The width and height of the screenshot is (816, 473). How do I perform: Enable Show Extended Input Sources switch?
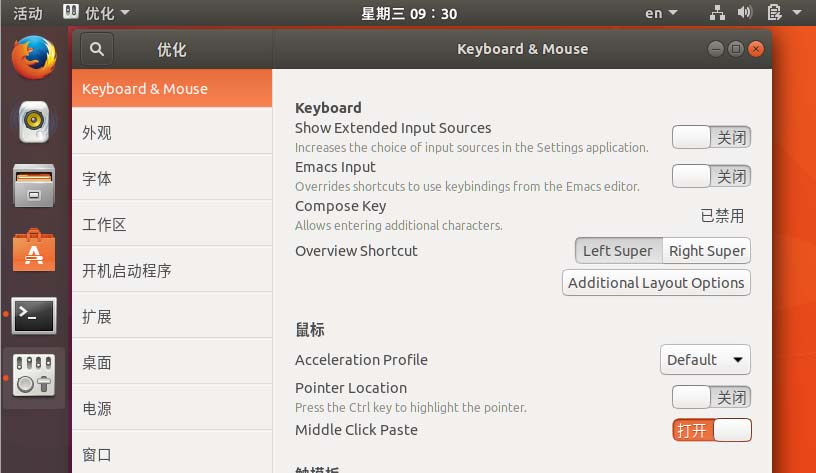click(x=711, y=138)
